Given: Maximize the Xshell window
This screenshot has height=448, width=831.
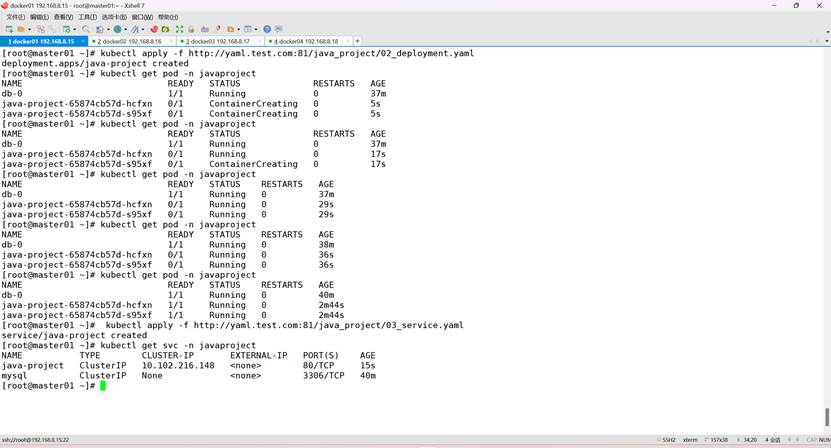Looking at the screenshot, I should 796,5.
